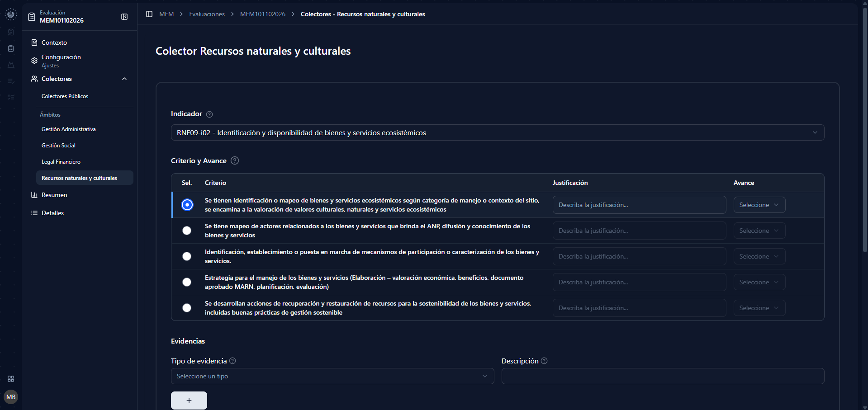Go to Legal Financiero ámbito
This screenshot has width=868, height=410.
click(x=61, y=162)
